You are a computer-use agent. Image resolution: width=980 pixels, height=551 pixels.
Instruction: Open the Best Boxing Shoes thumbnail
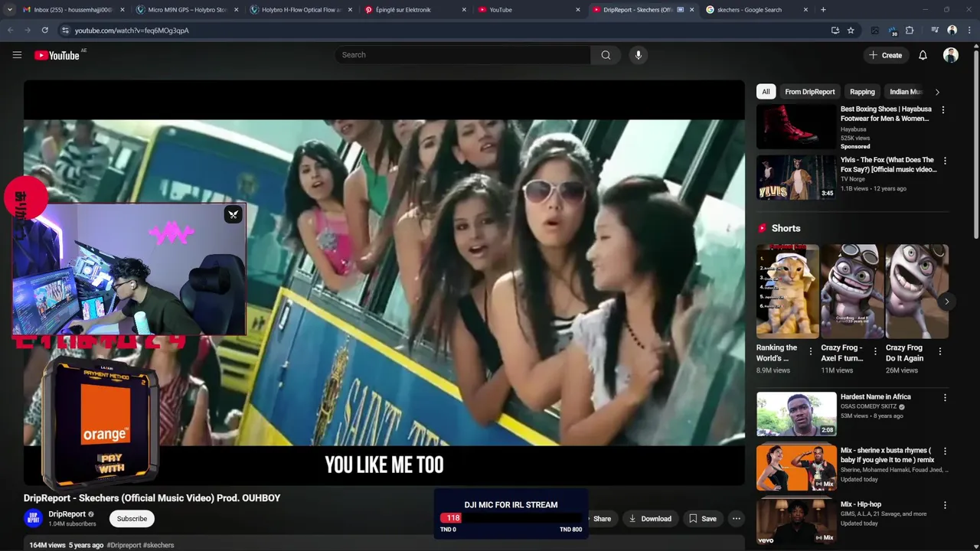tap(796, 126)
